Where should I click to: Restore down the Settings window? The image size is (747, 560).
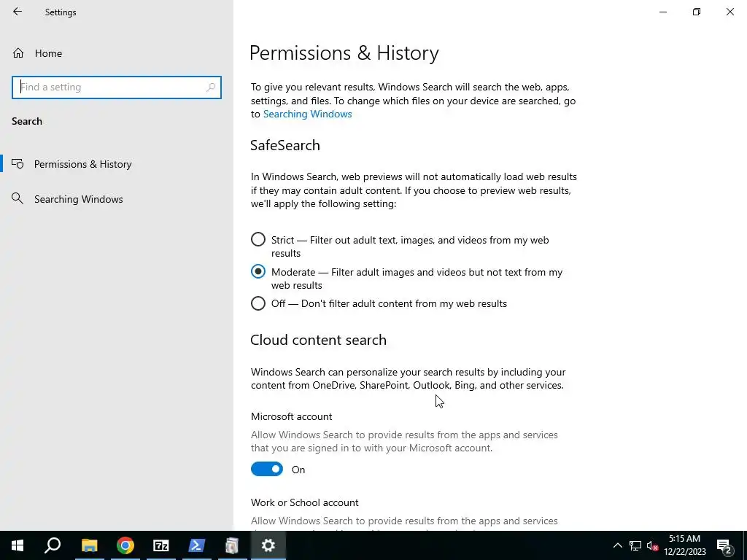[697, 12]
